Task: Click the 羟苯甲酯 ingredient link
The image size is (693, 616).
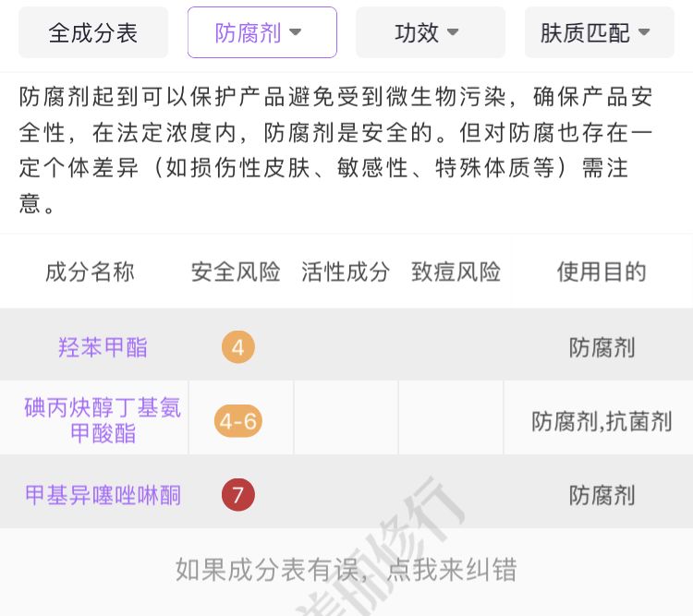Action: pos(103,348)
